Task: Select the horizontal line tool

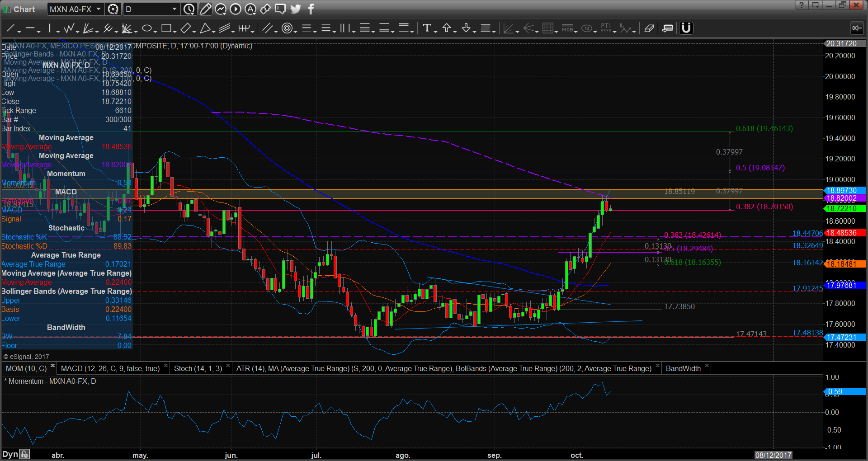Action: click(30, 28)
